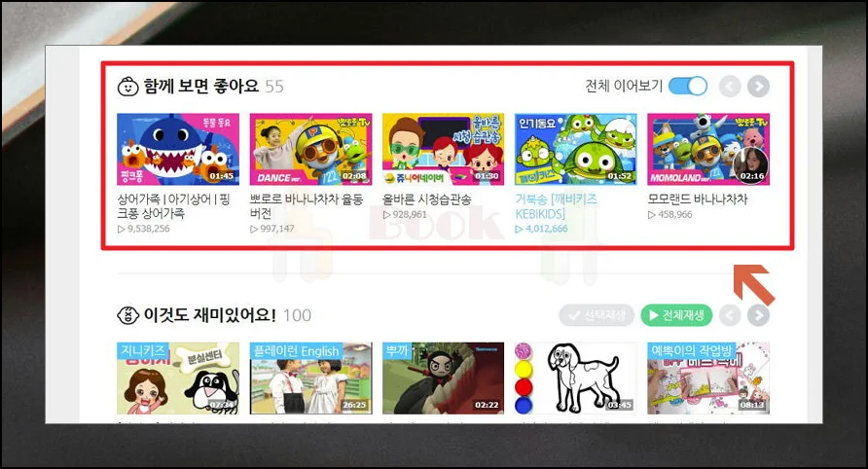Open the 플레이런 English video thumbnail
868x469 pixels.
coord(310,379)
